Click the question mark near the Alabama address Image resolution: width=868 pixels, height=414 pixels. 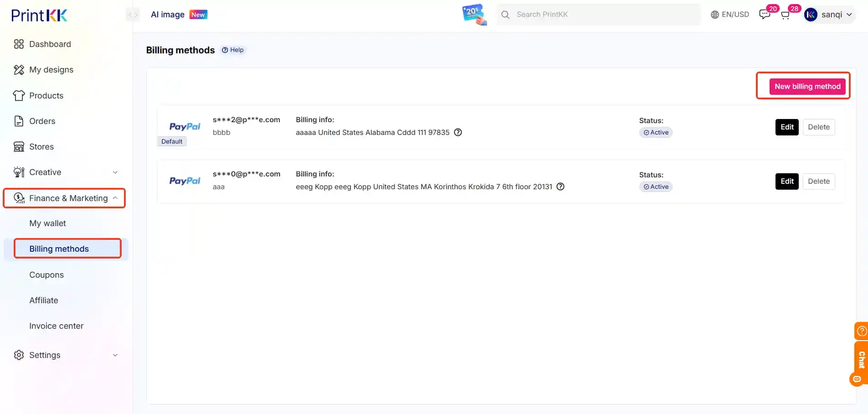coord(457,132)
